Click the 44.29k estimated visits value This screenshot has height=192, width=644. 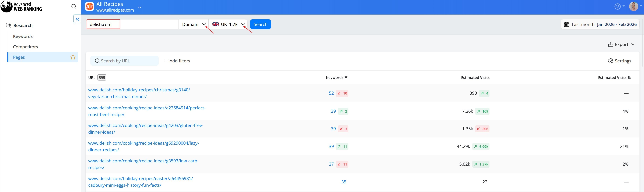[x=463, y=147]
